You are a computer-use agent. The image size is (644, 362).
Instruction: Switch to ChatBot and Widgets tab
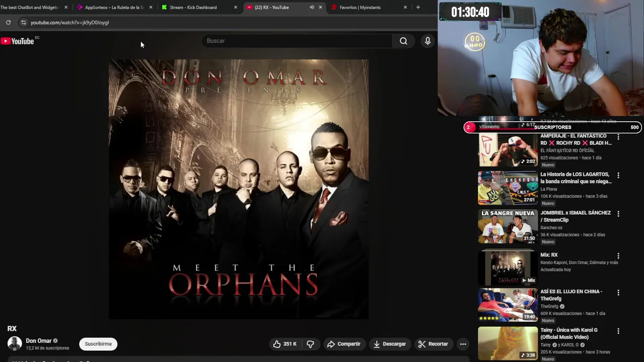click(30, 7)
